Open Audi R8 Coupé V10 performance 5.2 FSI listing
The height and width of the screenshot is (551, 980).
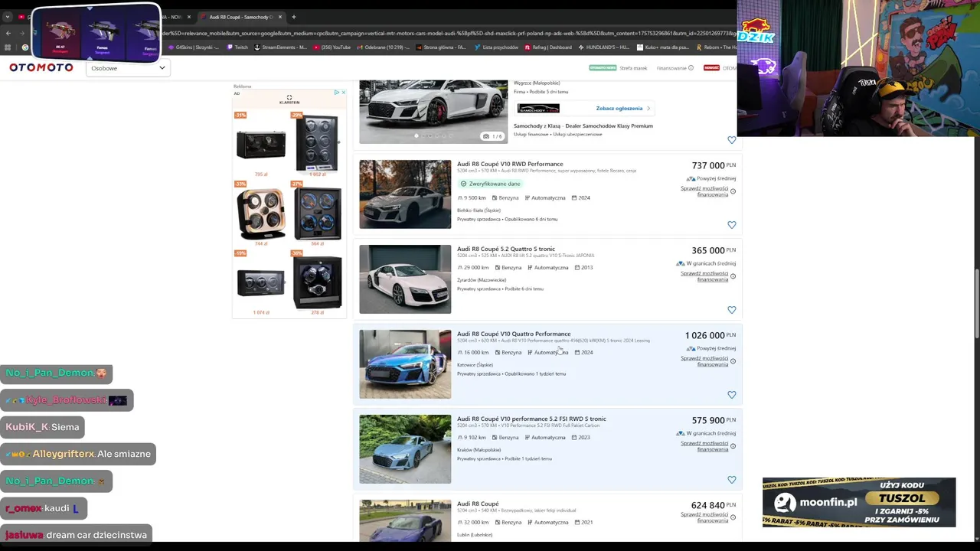click(531, 419)
